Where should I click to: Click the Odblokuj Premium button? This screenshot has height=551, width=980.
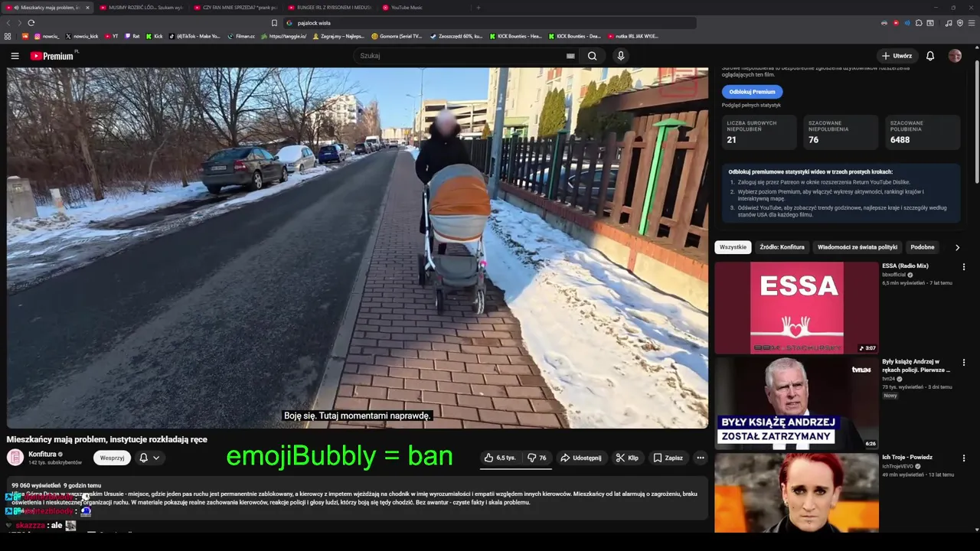tap(752, 92)
